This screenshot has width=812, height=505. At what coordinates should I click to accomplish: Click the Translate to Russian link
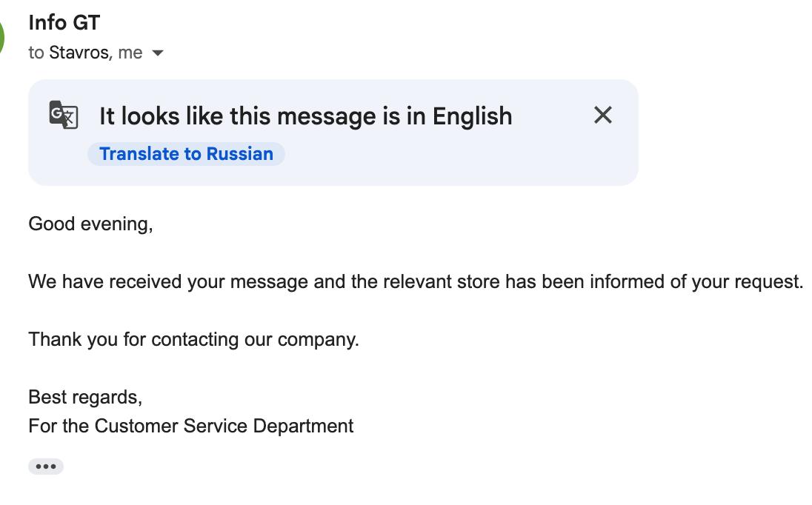point(186,154)
